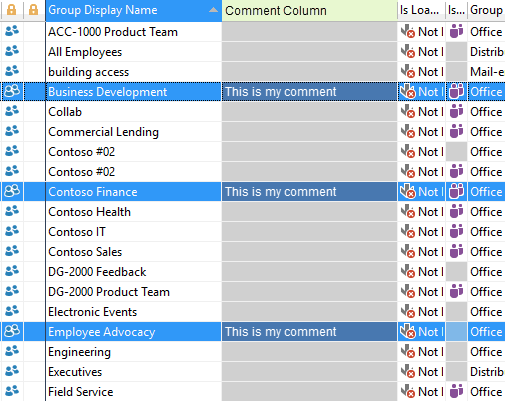
Task: Select the Commercial Lending group name
Action: click(103, 132)
